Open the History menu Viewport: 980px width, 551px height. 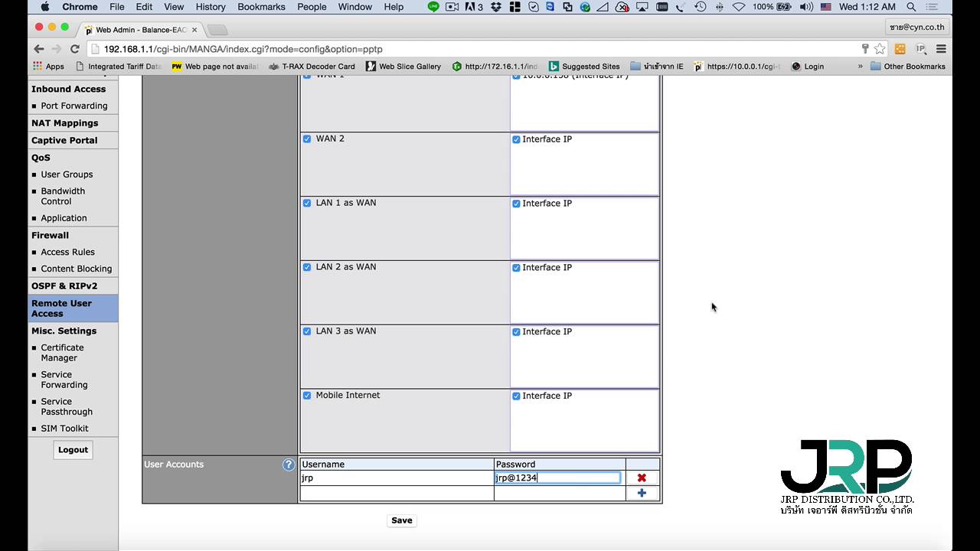pyautogui.click(x=211, y=7)
